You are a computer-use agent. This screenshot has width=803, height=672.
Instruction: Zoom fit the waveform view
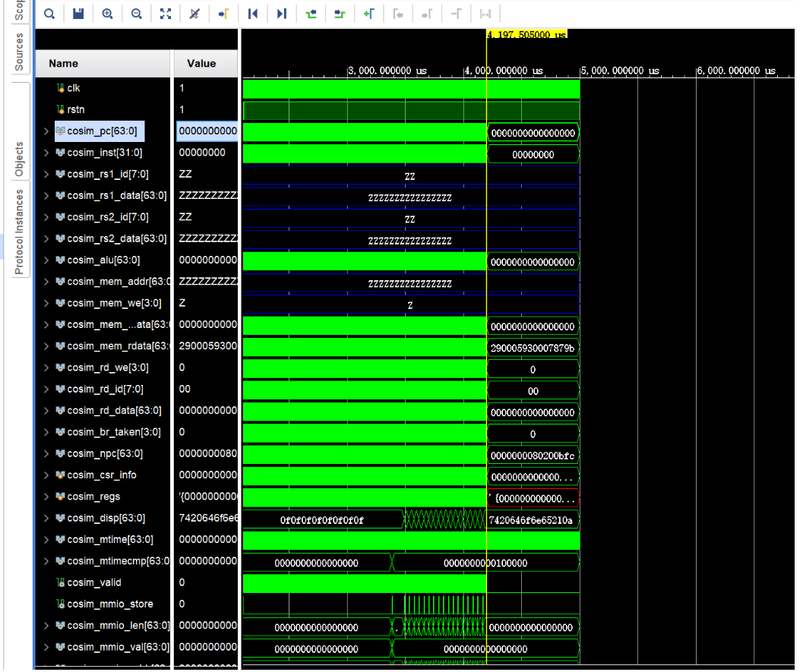point(166,14)
